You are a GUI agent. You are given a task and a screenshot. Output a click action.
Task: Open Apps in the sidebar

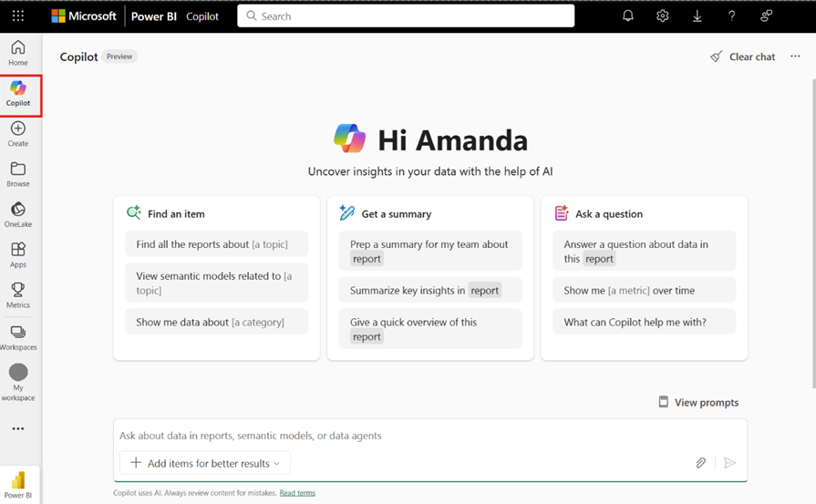pos(18,255)
